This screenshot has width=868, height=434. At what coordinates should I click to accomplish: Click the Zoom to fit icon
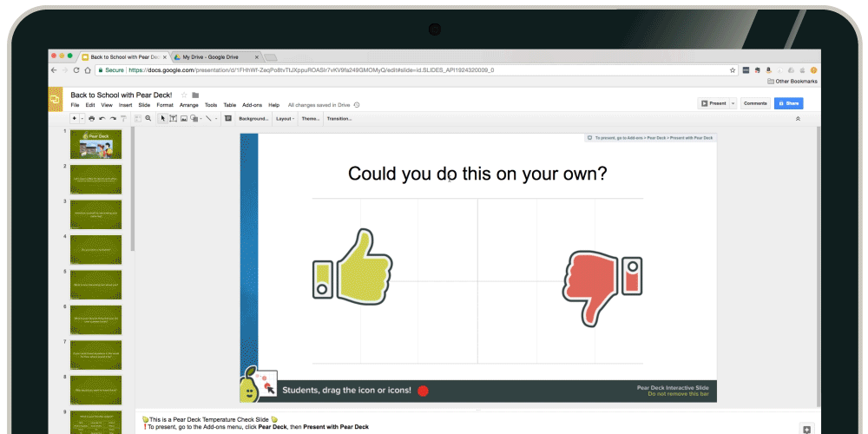pos(138,118)
